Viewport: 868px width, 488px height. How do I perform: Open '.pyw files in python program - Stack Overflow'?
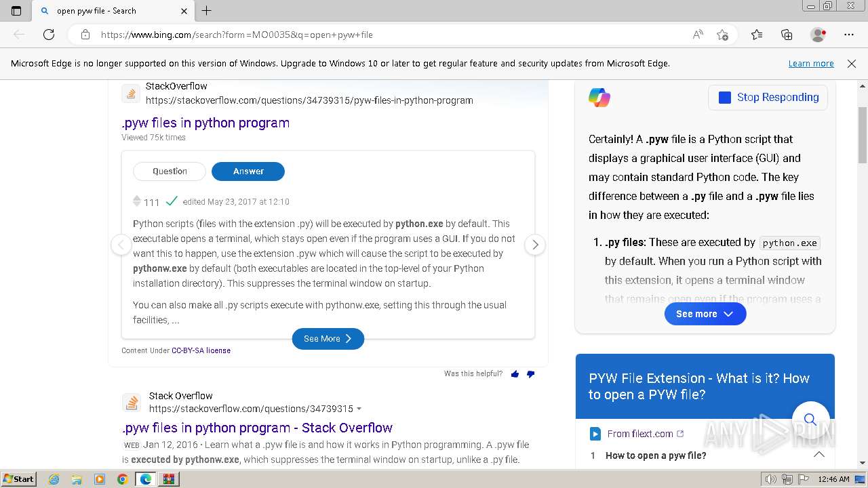pos(257,428)
